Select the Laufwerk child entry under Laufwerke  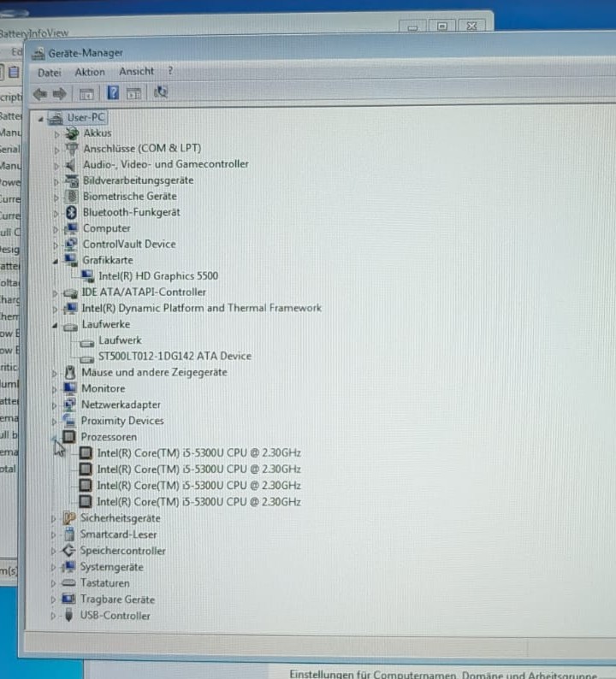[120, 340]
